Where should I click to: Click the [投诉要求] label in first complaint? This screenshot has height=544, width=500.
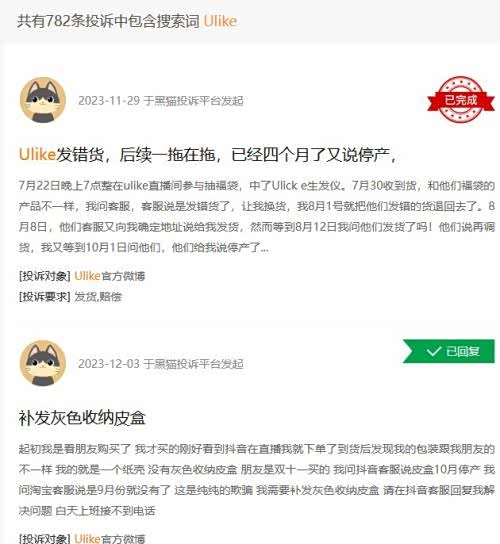(45, 297)
